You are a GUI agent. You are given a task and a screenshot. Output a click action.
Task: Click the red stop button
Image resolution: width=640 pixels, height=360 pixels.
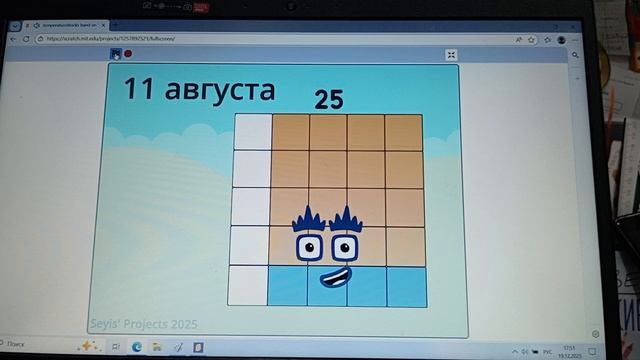[x=128, y=53]
